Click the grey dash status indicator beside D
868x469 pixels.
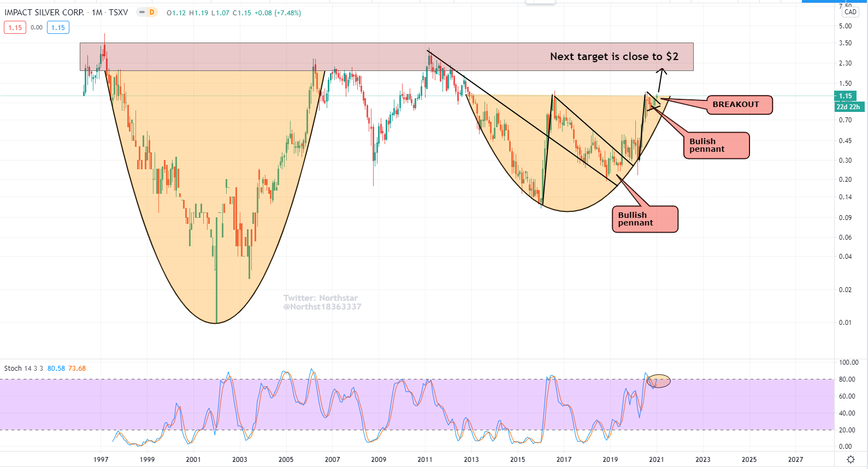142,13
